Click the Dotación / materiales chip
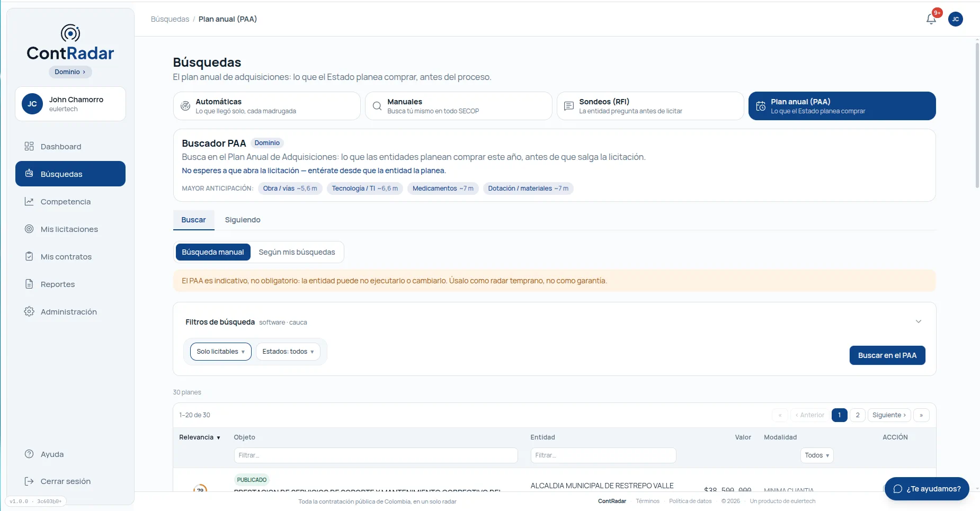The height and width of the screenshot is (511, 980). click(528, 189)
